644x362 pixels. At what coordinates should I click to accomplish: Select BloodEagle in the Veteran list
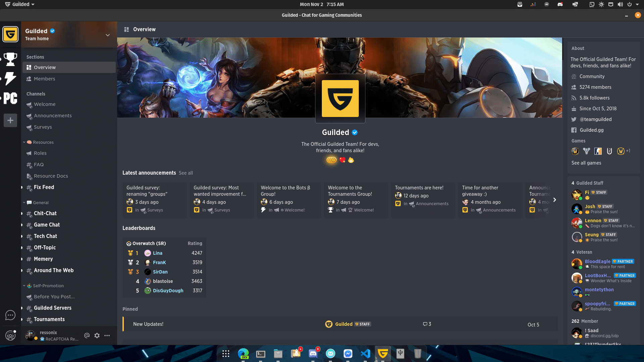(x=603, y=264)
